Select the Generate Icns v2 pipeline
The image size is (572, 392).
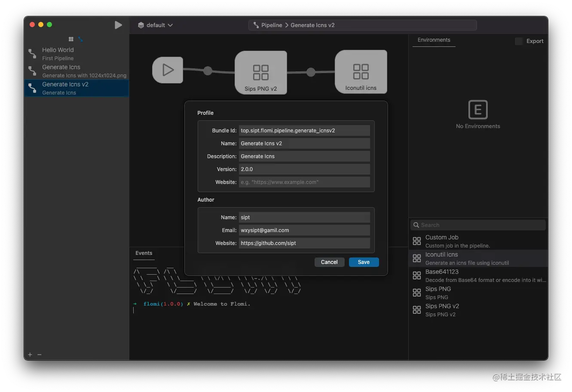point(76,88)
